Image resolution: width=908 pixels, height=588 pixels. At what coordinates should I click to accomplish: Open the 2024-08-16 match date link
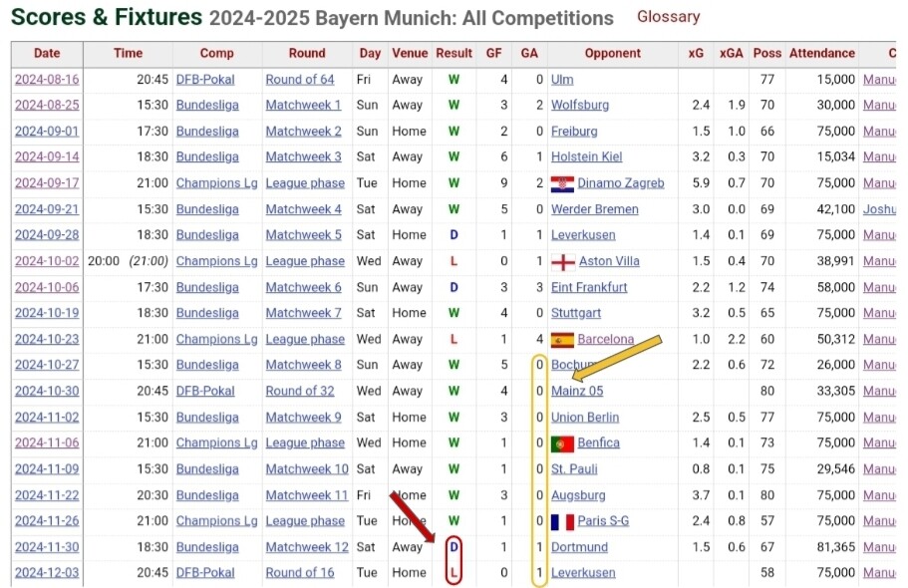pyautogui.click(x=47, y=80)
